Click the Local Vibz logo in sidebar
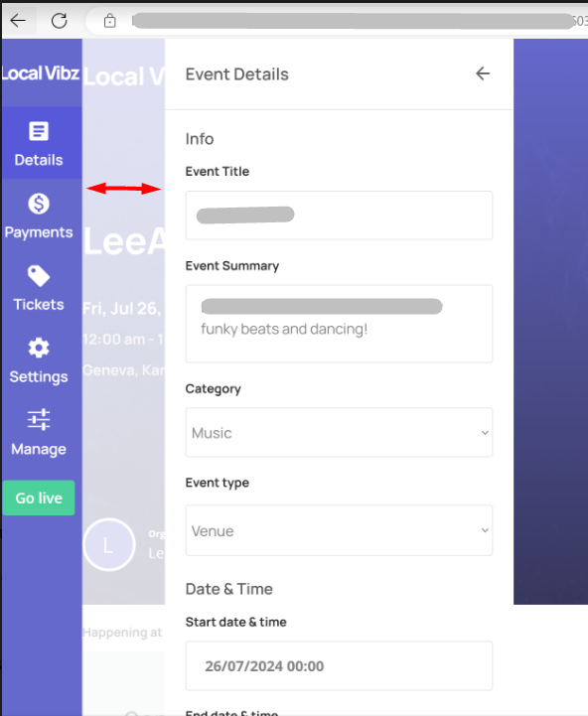This screenshot has height=716, width=588. pos(40,73)
